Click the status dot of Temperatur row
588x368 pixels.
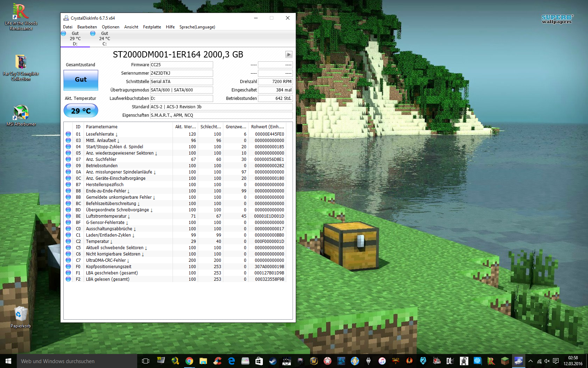click(x=68, y=241)
